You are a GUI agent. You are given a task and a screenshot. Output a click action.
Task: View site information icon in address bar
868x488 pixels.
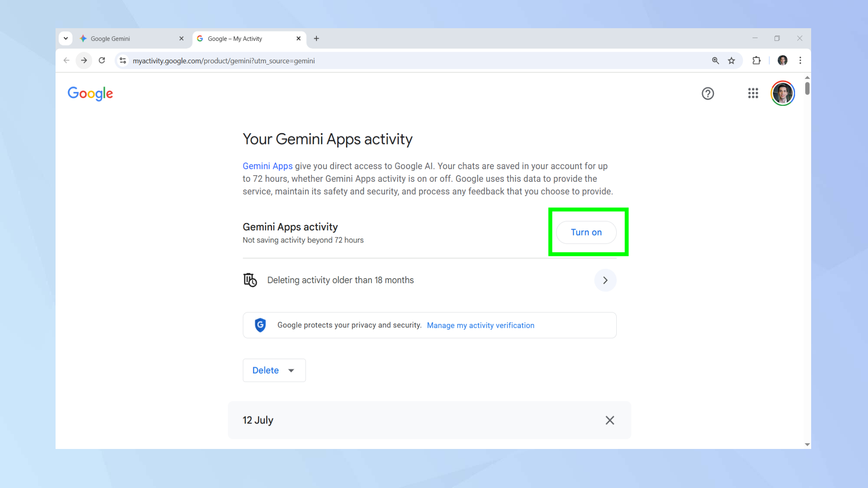coord(123,61)
